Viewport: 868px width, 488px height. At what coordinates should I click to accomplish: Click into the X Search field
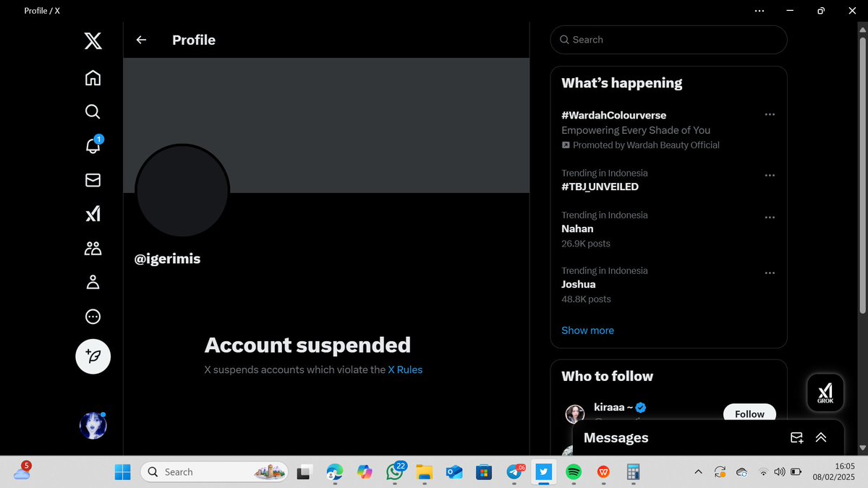tap(668, 40)
